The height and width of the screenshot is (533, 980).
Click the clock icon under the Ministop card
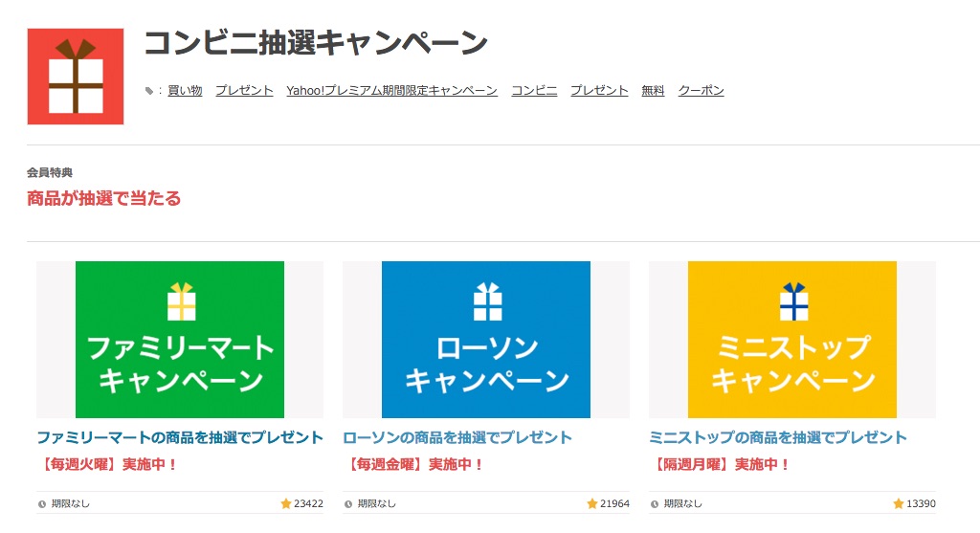[655, 503]
